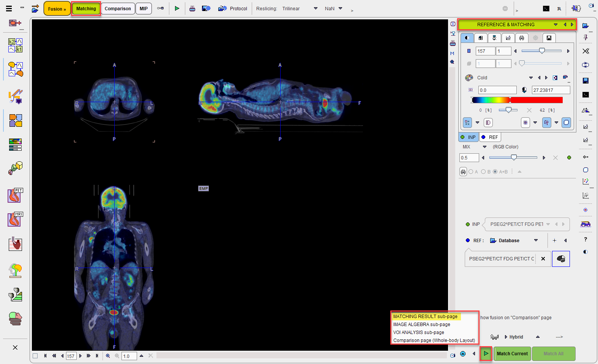Click the help question mark icon
Image resolution: width=598 pixels, height=364 pixels.
click(x=585, y=239)
